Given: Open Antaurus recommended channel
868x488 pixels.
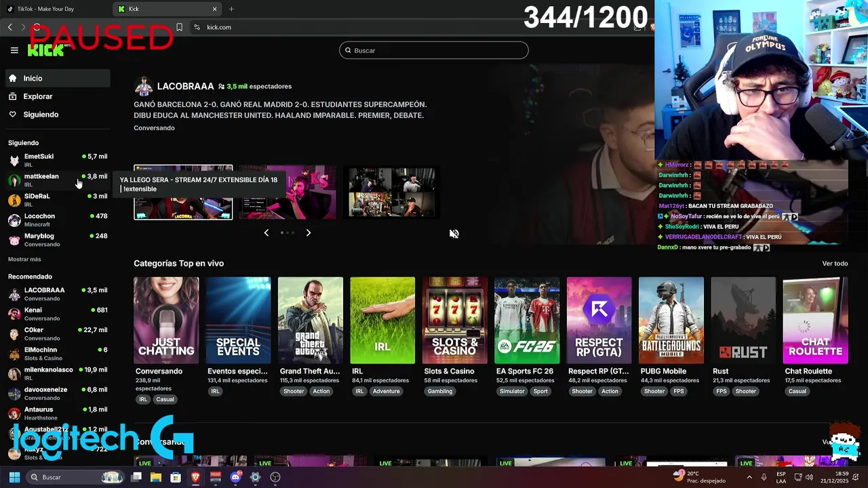Looking at the screenshot, I should [58, 413].
